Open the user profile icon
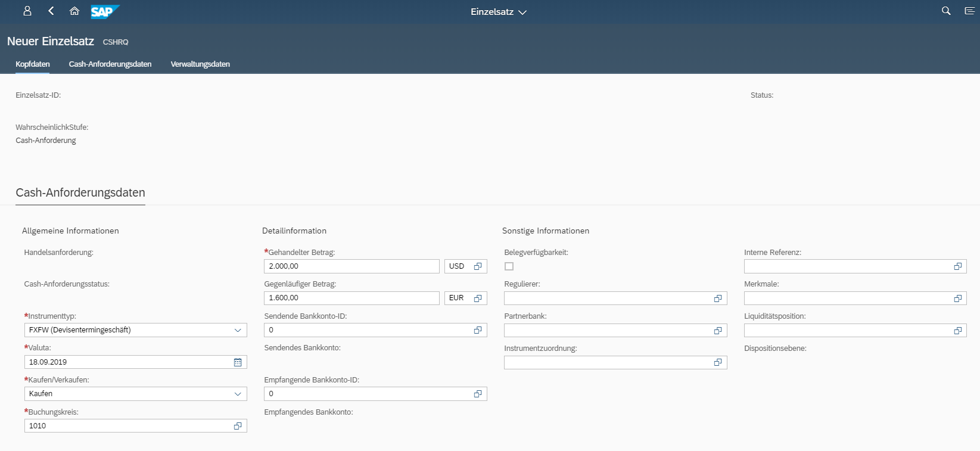Image resolution: width=980 pixels, height=451 pixels. tap(27, 11)
